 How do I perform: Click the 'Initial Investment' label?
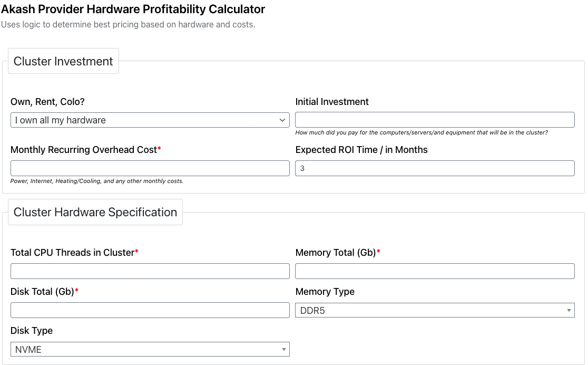pos(332,102)
